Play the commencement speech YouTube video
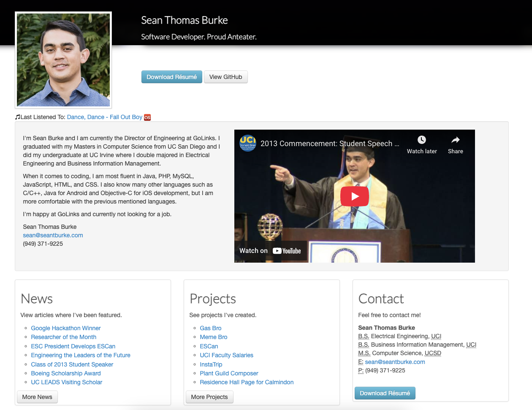532x410 pixels. click(355, 196)
